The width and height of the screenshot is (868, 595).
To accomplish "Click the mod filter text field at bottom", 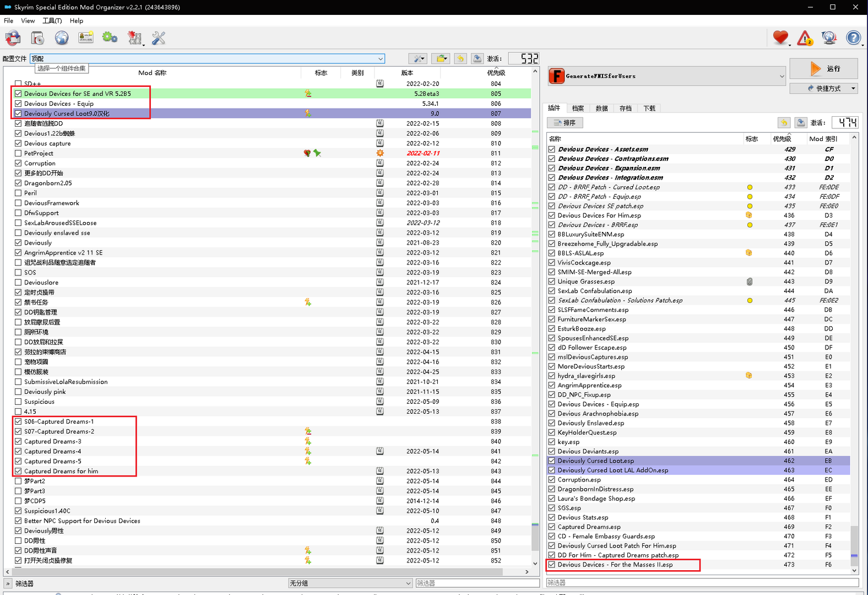I will pos(477,583).
